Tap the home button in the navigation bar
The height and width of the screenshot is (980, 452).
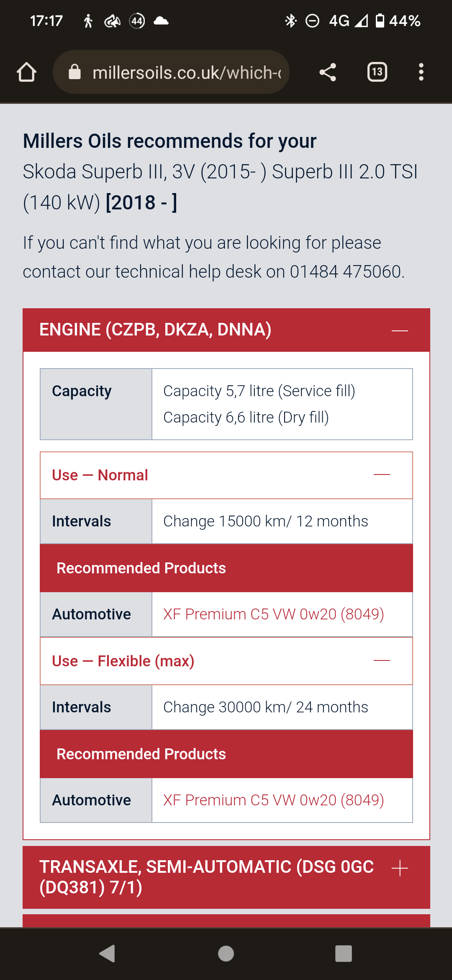click(x=226, y=954)
